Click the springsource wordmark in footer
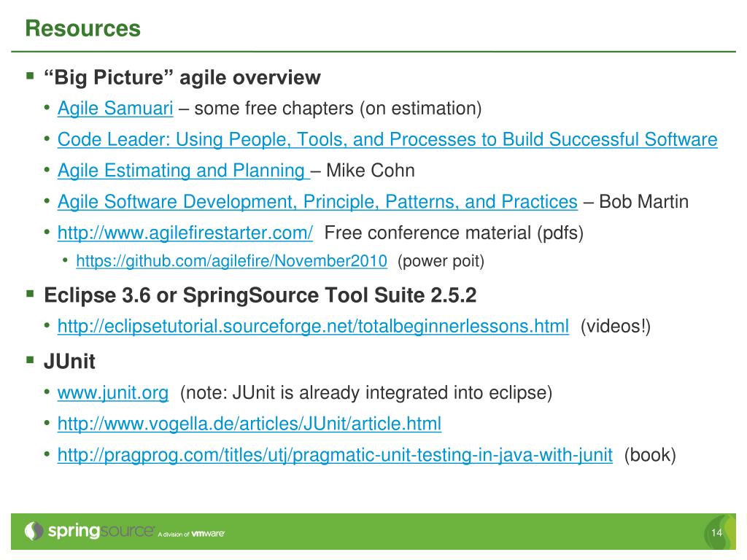747x560 pixels. click(101, 531)
